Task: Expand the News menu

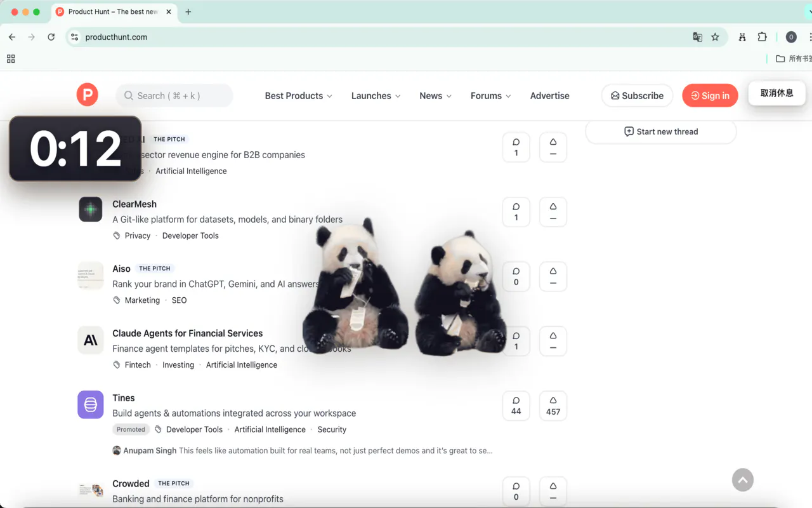Action: (436, 96)
